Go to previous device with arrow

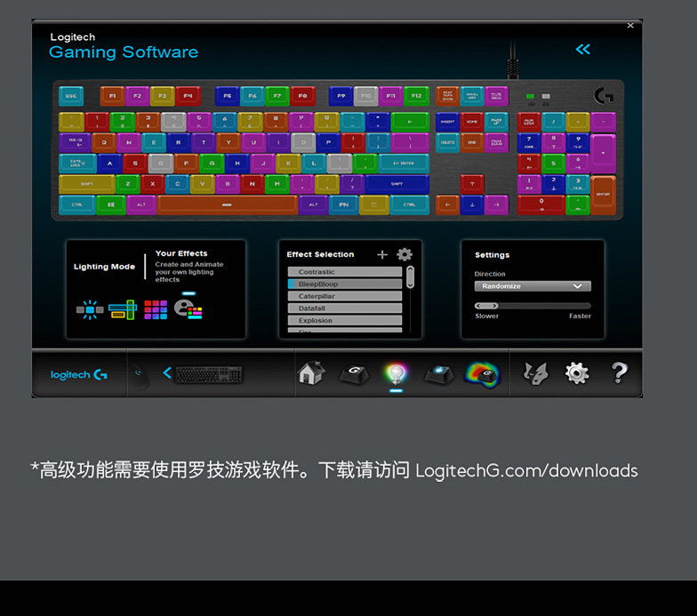click(x=167, y=373)
